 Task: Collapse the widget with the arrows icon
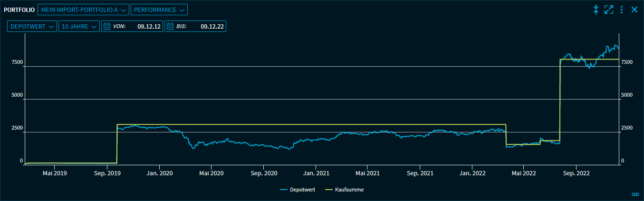tap(596, 10)
